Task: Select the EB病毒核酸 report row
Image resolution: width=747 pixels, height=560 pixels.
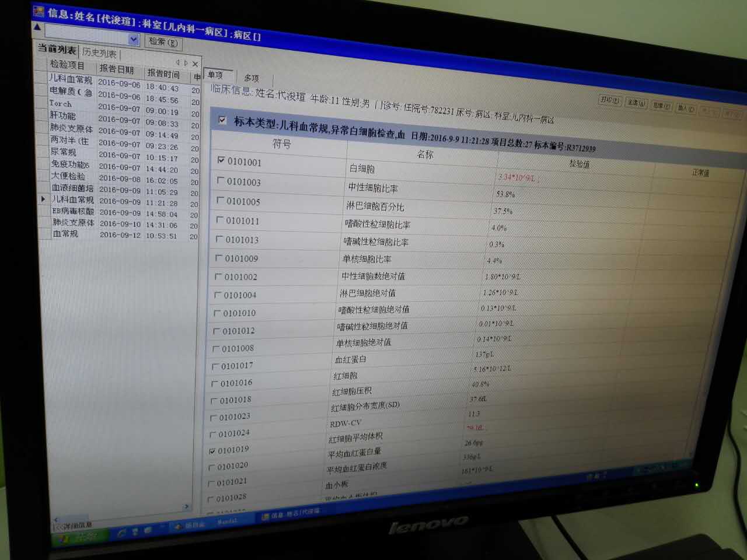Action: (118, 212)
